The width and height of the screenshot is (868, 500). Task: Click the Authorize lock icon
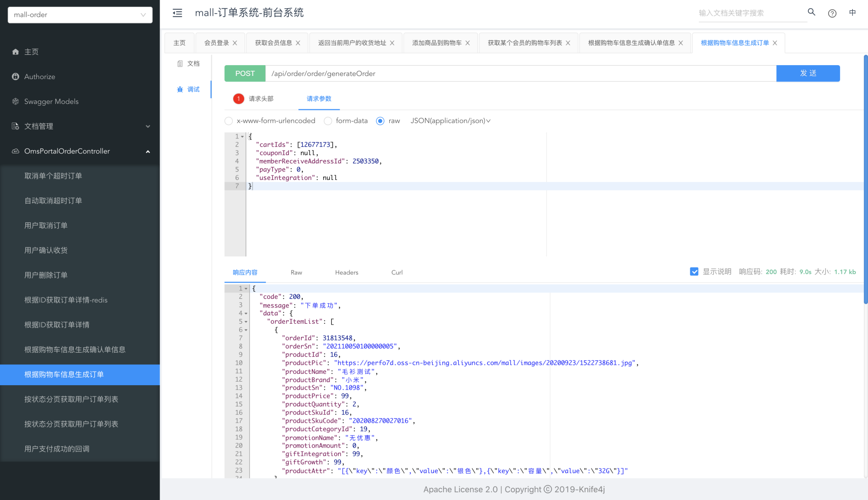click(x=15, y=77)
